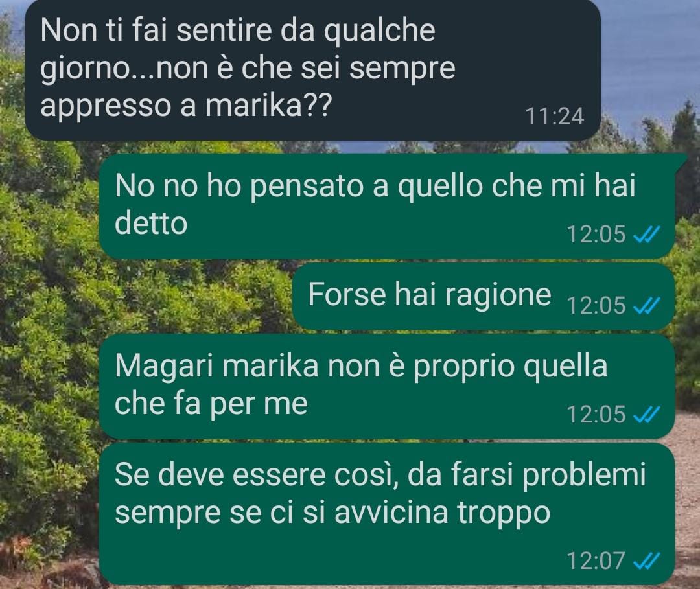Tap the 'Se deve essere così' message

pos(387,514)
